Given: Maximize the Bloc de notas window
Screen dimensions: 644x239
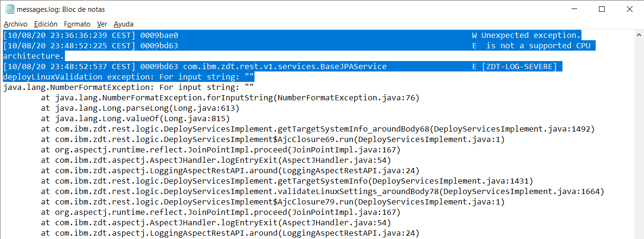Looking at the screenshot, I should (602, 9).
